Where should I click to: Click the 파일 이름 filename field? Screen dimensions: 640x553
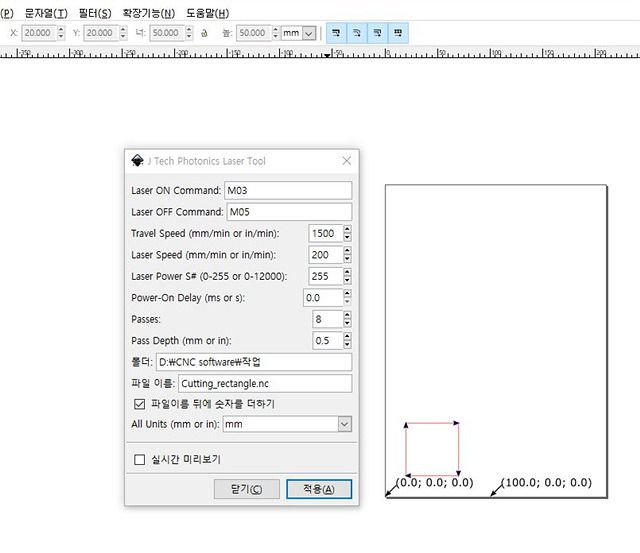pyautogui.click(x=265, y=383)
